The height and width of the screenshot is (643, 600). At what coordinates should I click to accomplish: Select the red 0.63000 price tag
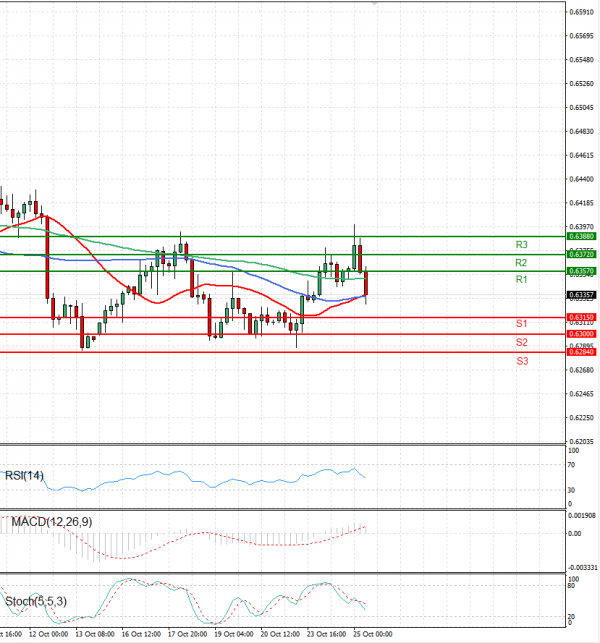click(582, 334)
